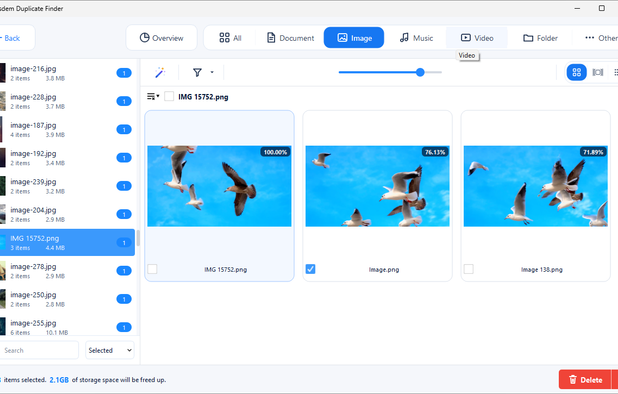Image resolution: width=618 pixels, height=394 pixels.
Task: Click the 1 badge on image-204.jpg
Action: [124, 214]
